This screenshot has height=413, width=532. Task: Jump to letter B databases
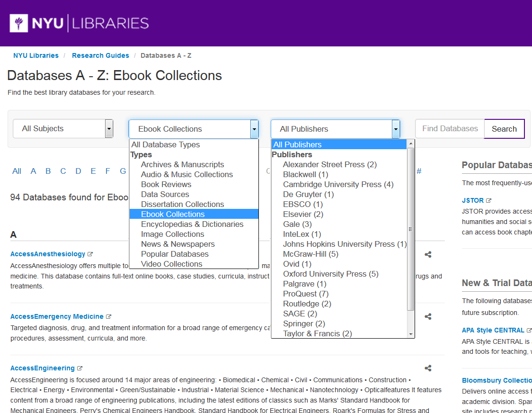point(48,171)
